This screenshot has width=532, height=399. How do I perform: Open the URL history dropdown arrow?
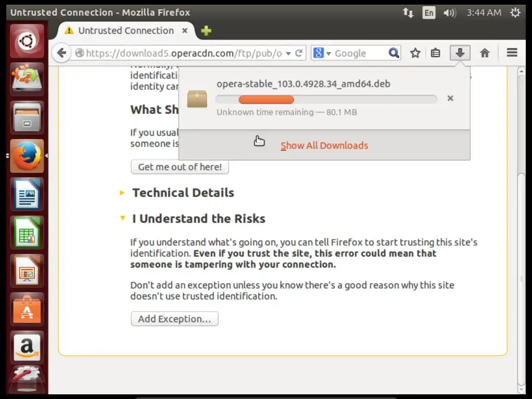coord(288,54)
